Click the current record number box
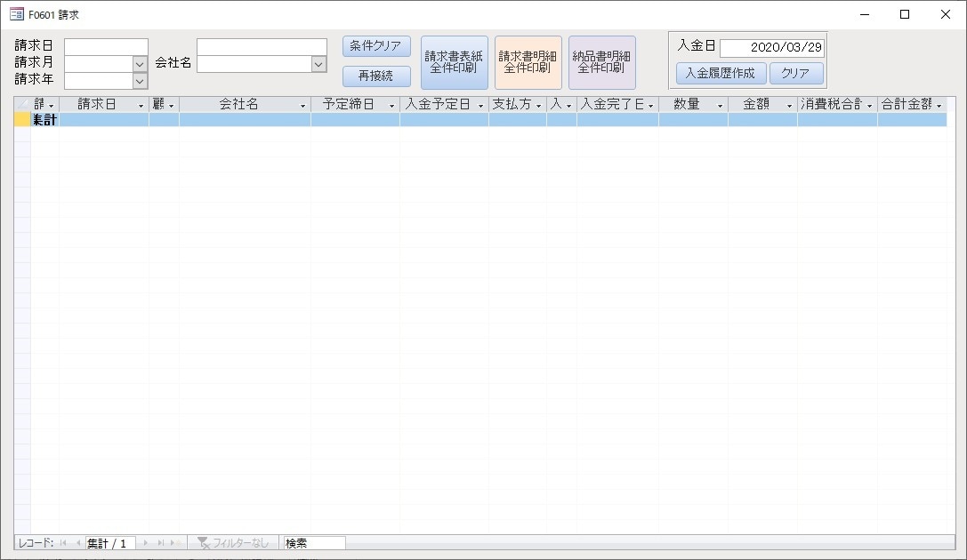967x560 pixels. click(x=109, y=543)
